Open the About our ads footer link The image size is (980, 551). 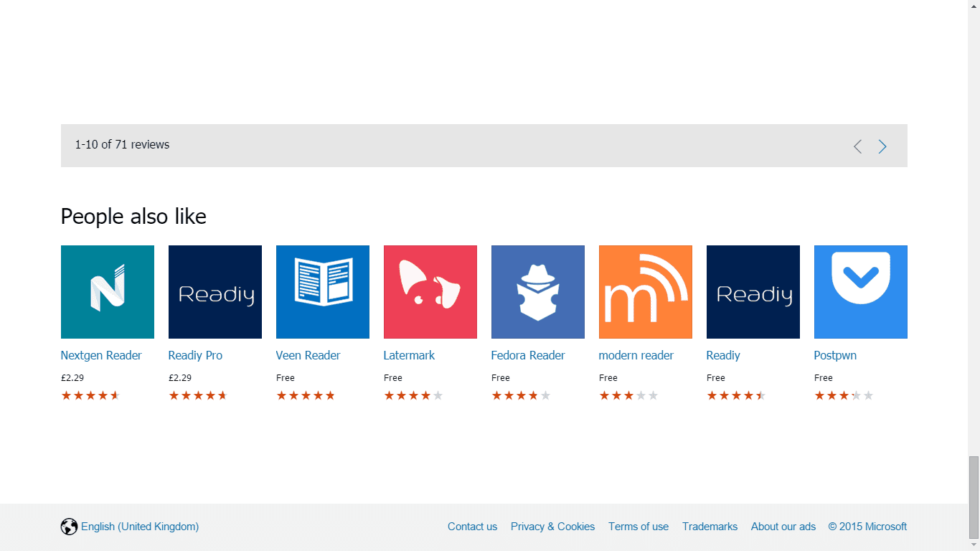[x=783, y=527]
